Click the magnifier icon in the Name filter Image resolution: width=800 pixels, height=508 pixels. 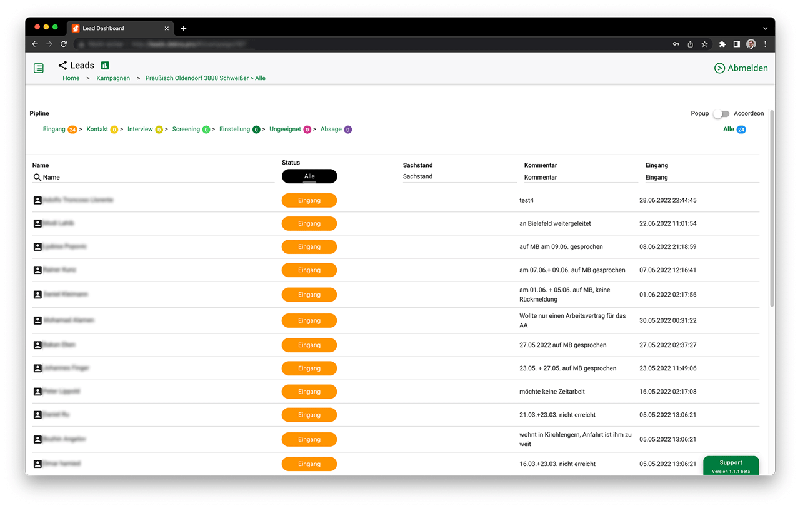click(37, 177)
